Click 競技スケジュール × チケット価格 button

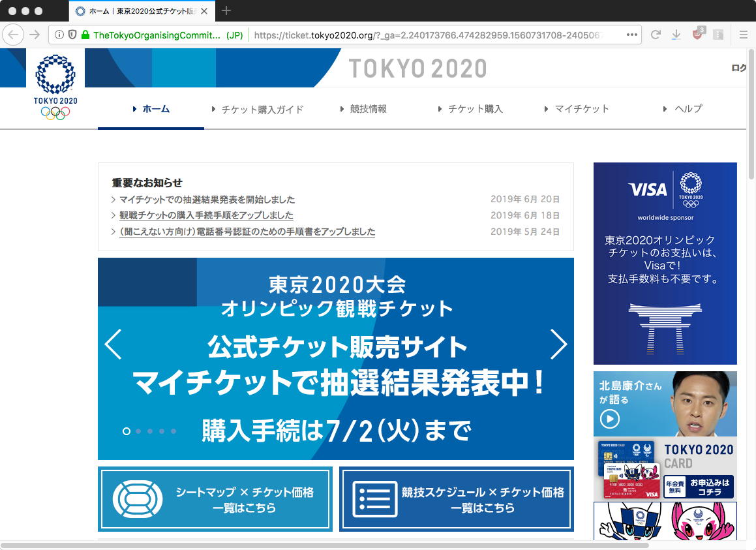pyautogui.click(x=457, y=499)
